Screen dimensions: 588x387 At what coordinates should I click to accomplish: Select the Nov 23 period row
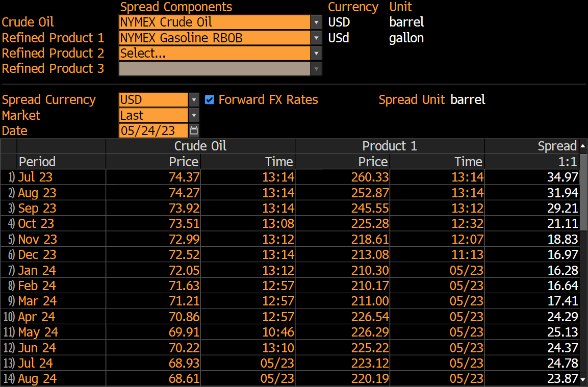(290, 239)
